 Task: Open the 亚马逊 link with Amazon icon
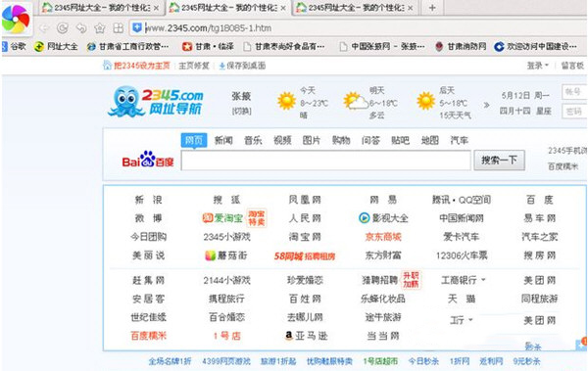pyautogui.click(x=307, y=336)
